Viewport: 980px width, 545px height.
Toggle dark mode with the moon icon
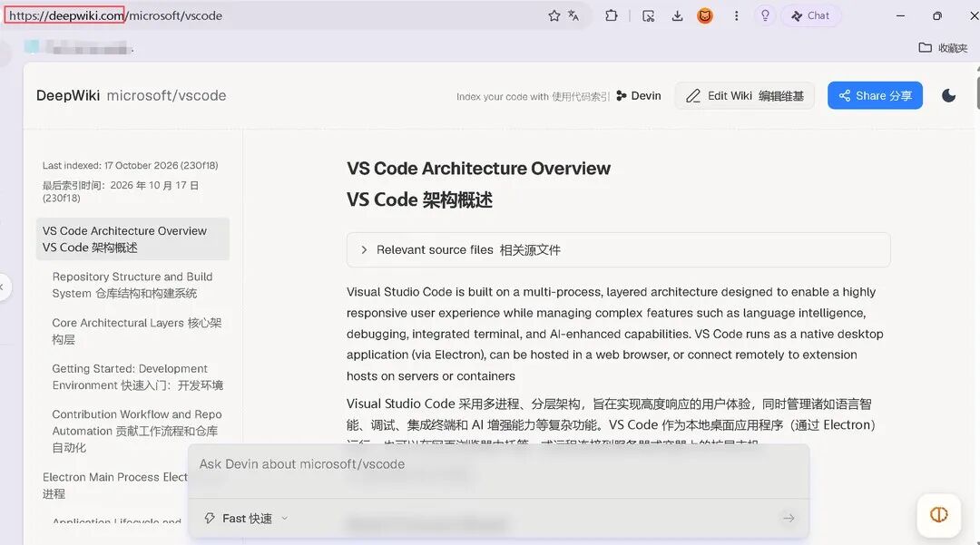click(948, 95)
